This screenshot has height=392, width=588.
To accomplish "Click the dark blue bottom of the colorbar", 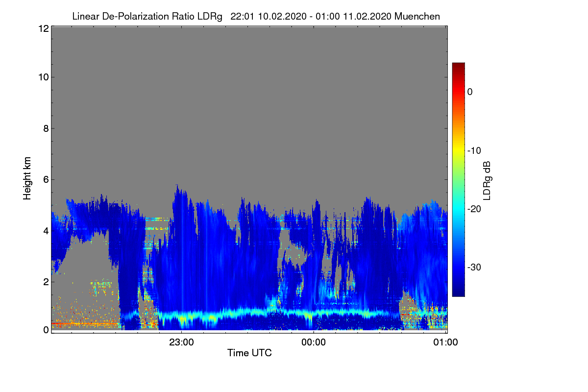I will tap(458, 293).
